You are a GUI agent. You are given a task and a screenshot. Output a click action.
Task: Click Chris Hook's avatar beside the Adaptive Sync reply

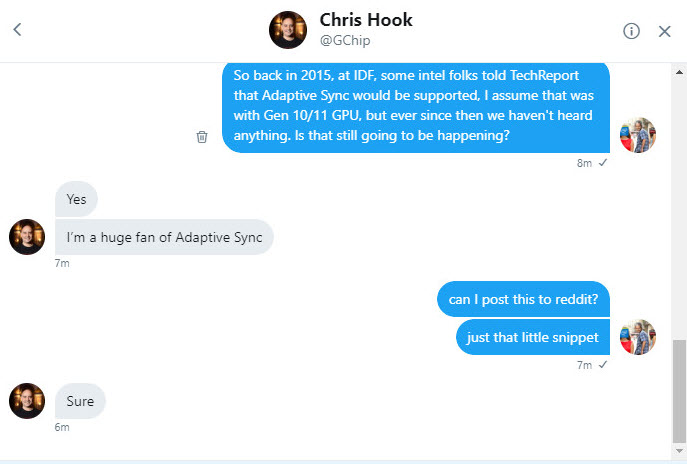pyautogui.click(x=27, y=237)
